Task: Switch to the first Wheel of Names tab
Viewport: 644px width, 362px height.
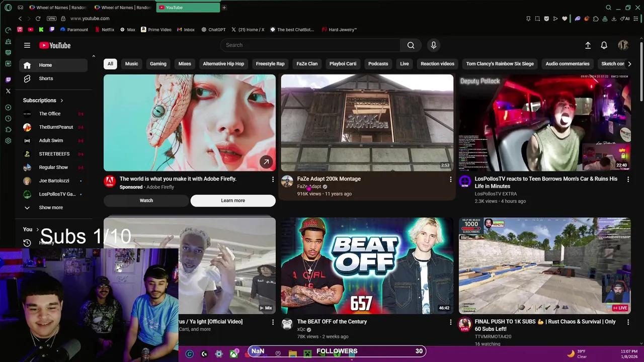Action: point(58,8)
